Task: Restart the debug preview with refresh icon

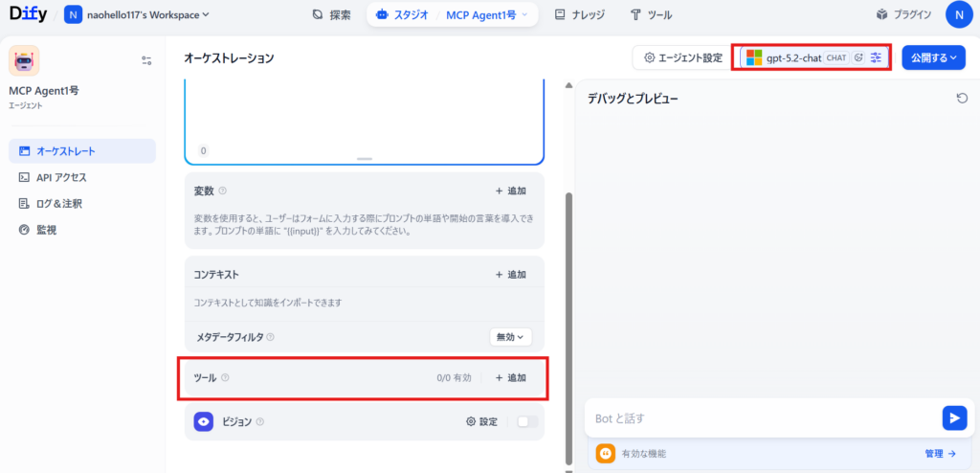Action: point(961,99)
